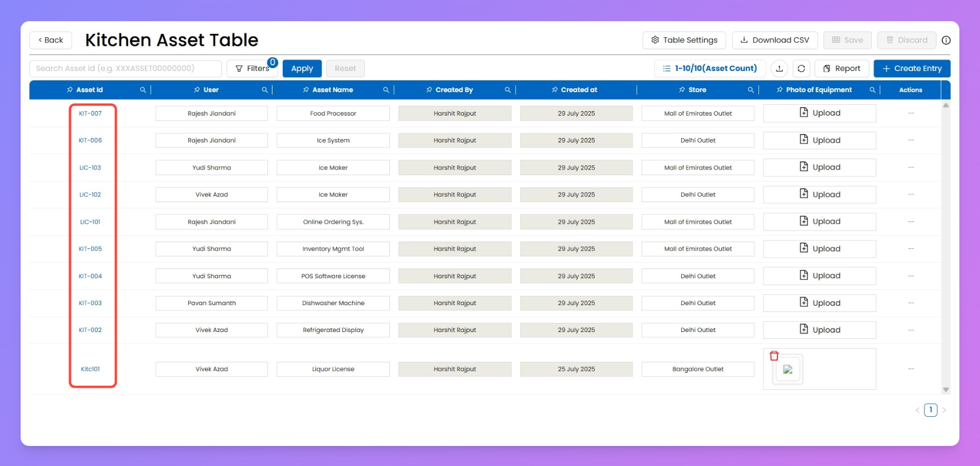Go back using the Back button
This screenshot has width=980, height=466.
(x=50, y=40)
